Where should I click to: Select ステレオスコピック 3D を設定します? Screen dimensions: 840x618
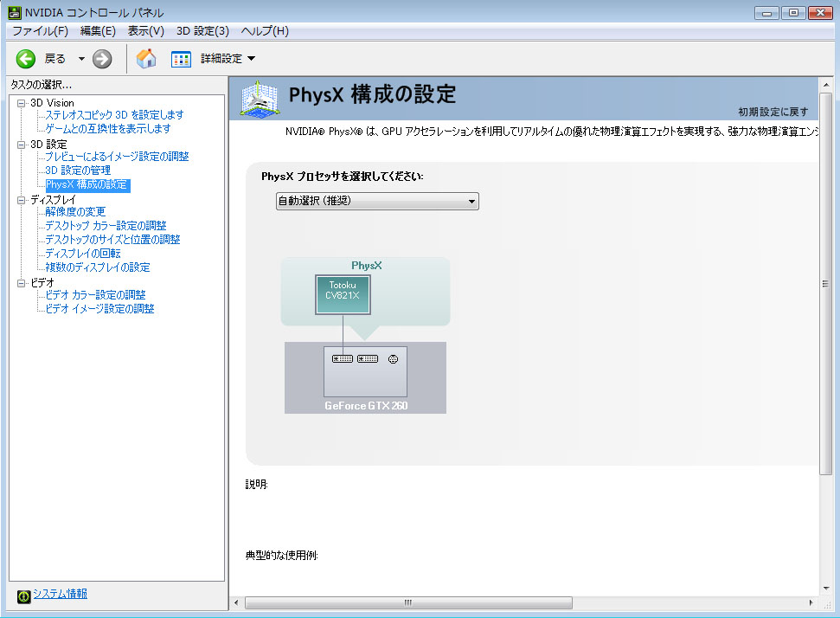tap(114, 115)
